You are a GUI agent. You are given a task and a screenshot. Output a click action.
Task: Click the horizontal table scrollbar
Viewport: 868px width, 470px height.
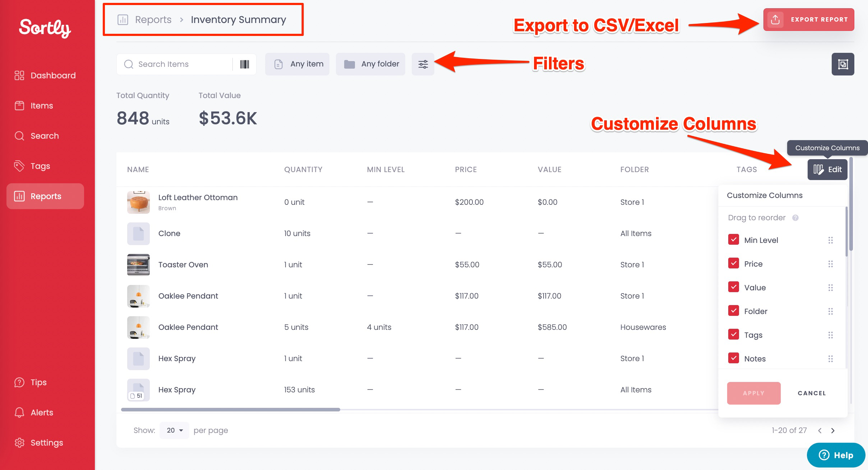[230, 410]
